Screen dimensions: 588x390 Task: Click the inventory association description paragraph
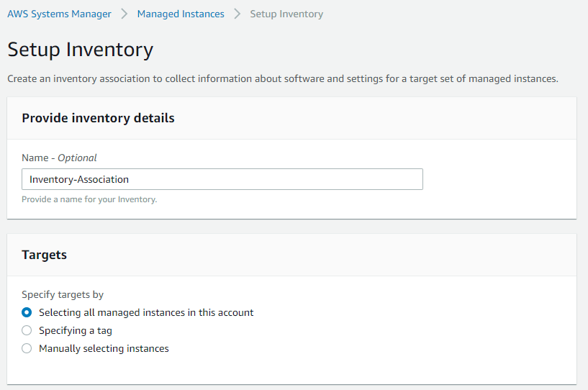(283, 78)
